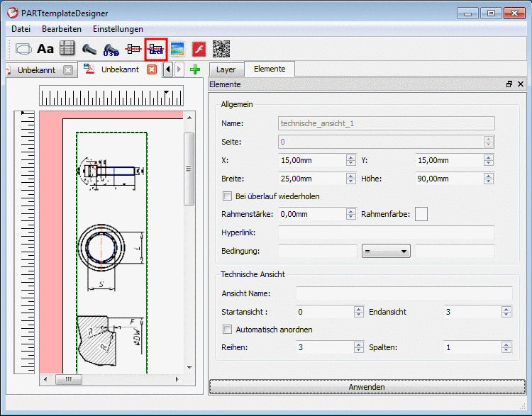Decrease the Reihen value with down arrow
Screen dimensions: 532x416
[358, 350]
